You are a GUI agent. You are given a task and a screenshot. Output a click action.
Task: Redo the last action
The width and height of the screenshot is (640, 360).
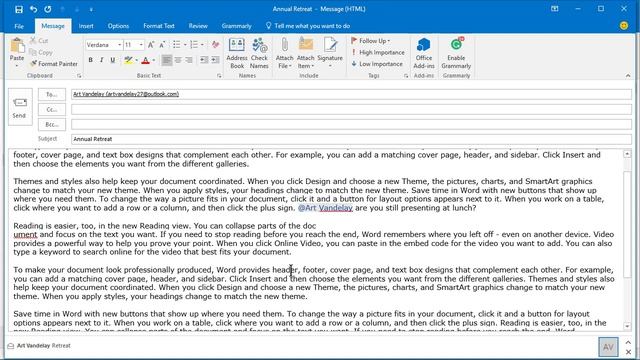(x=48, y=9)
